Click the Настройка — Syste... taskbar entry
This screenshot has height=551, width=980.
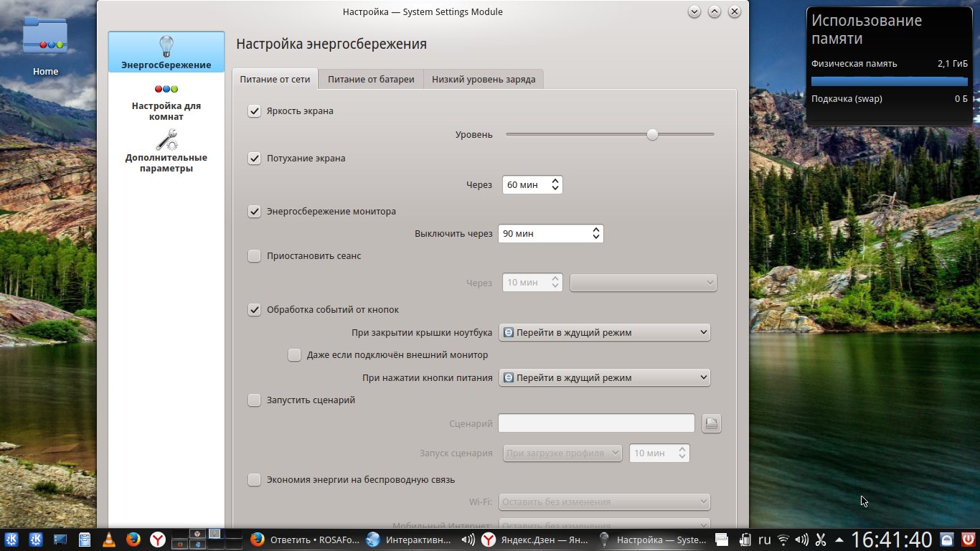pyautogui.click(x=652, y=540)
